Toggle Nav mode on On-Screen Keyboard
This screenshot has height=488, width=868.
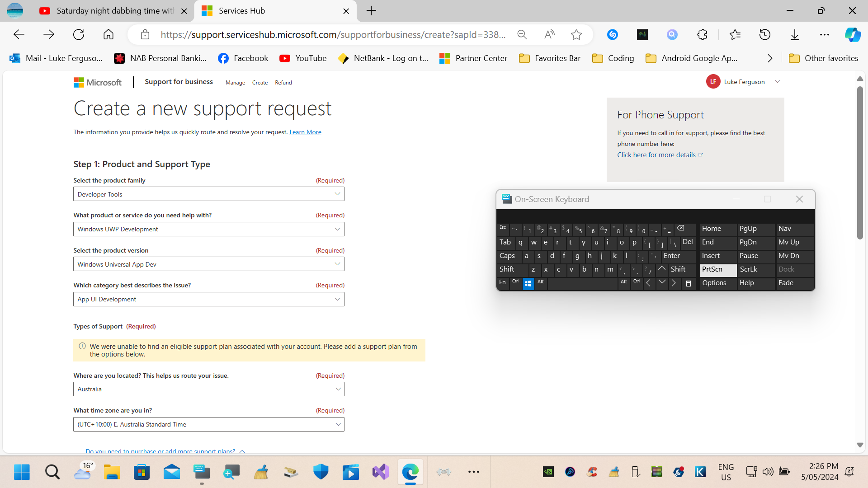click(x=795, y=229)
